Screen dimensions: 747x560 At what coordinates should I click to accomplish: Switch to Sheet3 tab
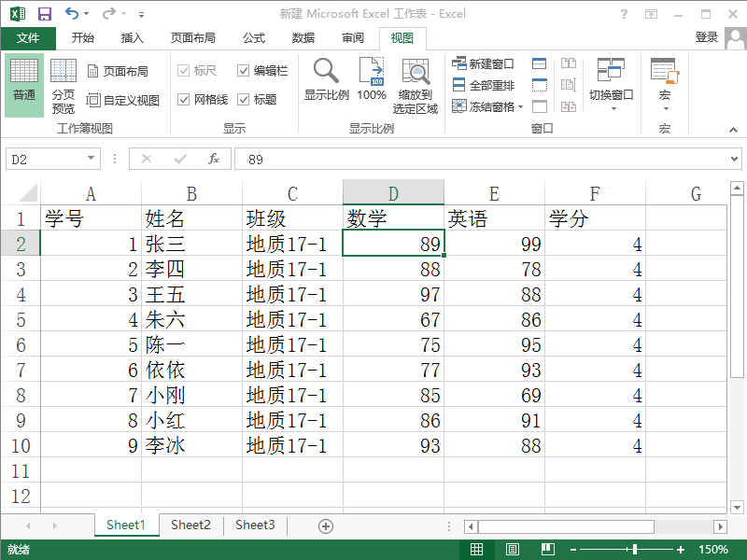pos(255,525)
